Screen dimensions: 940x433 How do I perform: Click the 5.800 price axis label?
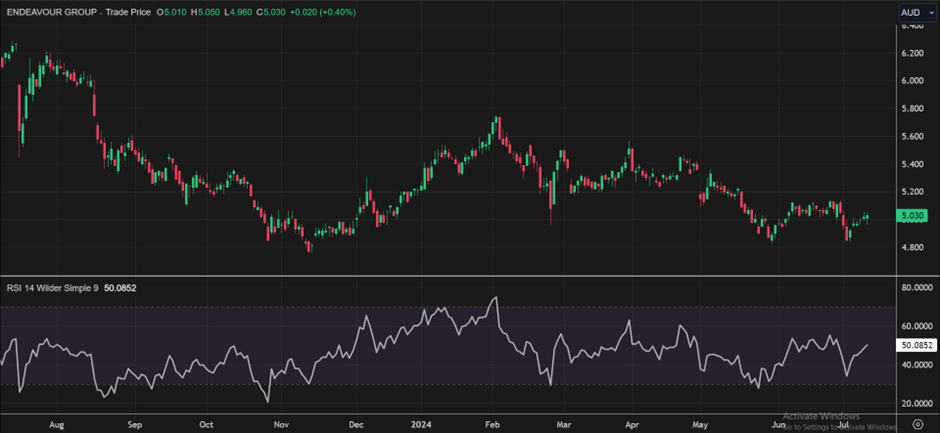tap(912, 109)
